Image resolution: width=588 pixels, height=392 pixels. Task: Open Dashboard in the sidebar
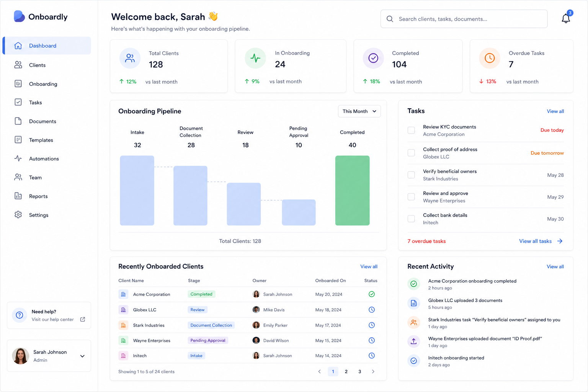pyautogui.click(x=47, y=46)
